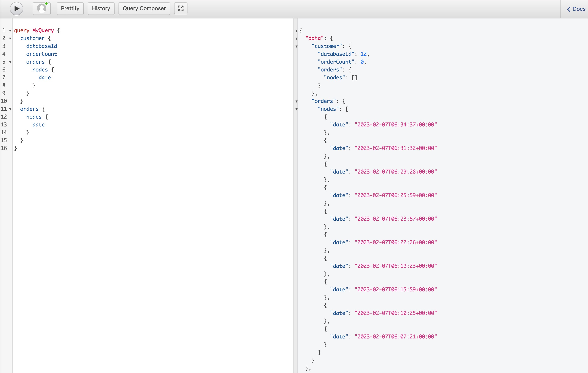Select the orderCount field on line 4
The width and height of the screenshot is (588, 373).
click(x=41, y=54)
